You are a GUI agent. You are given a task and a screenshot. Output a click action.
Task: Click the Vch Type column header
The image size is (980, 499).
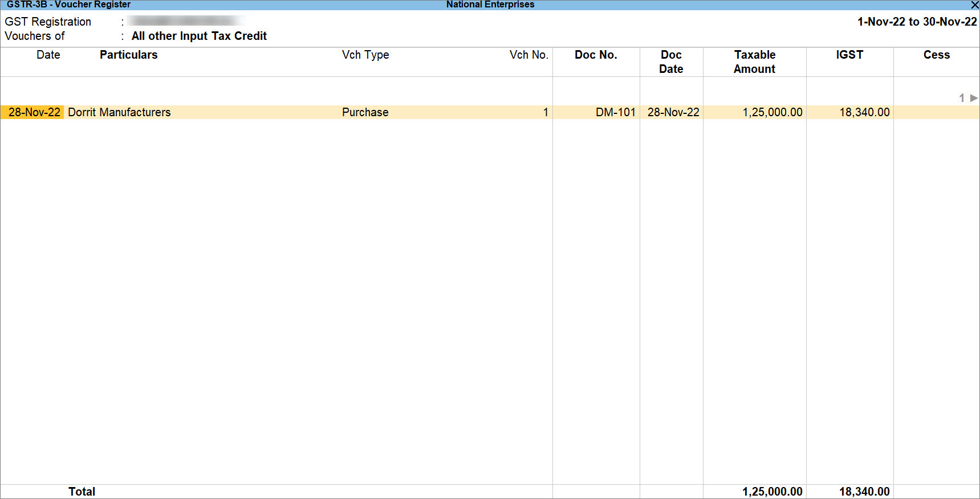[x=365, y=55]
